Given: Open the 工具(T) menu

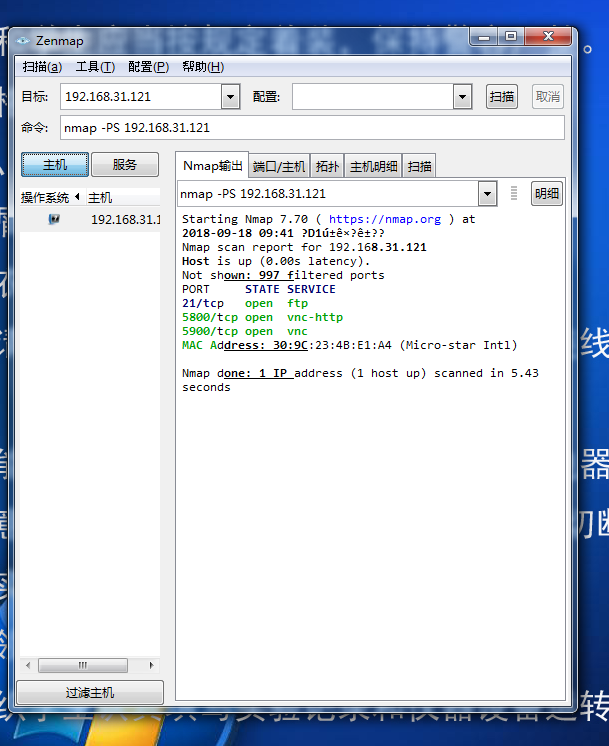Looking at the screenshot, I should [95, 67].
